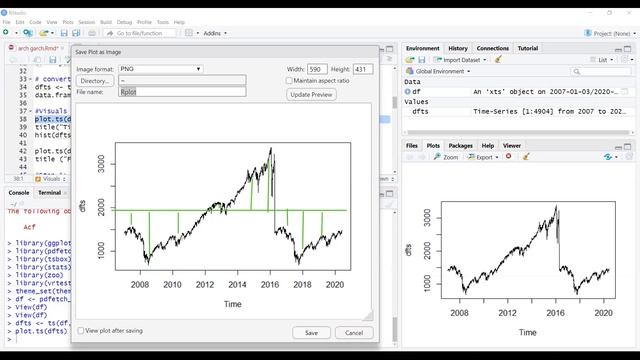Click the Global Environment icon
The height and width of the screenshot is (360, 640).
[x=409, y=71]
